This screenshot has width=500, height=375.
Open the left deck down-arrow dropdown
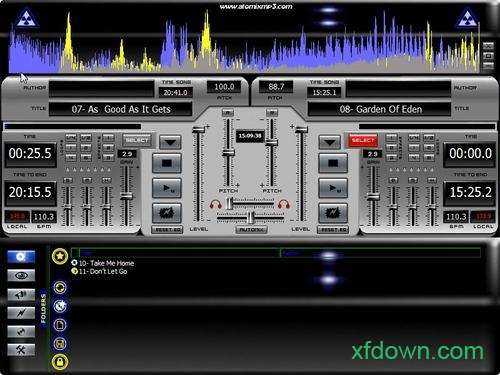coord(170,142)
